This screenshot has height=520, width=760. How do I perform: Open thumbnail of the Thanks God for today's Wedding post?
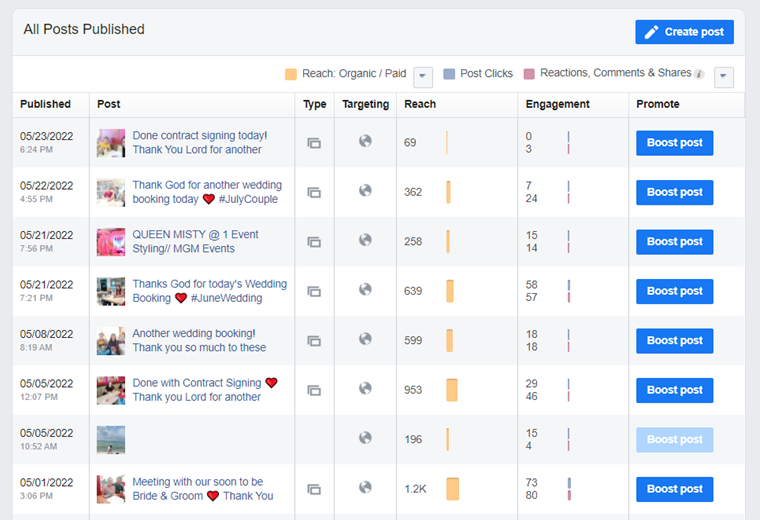point(111,291)
